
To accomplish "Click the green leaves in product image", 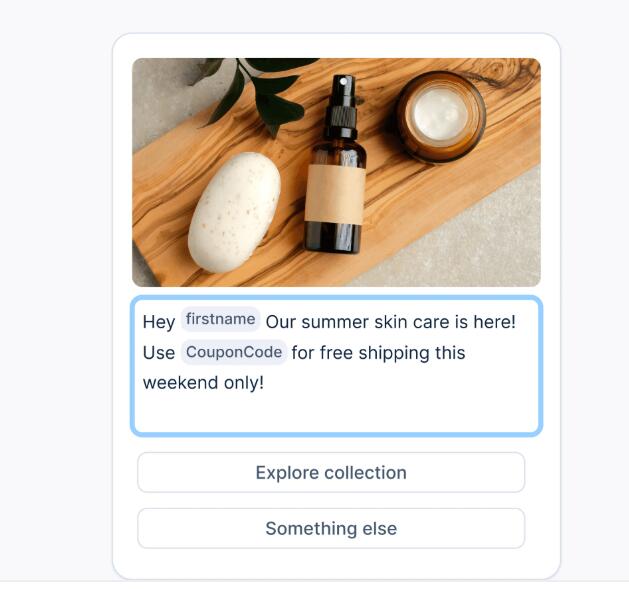I will click(x=257, y=92).
